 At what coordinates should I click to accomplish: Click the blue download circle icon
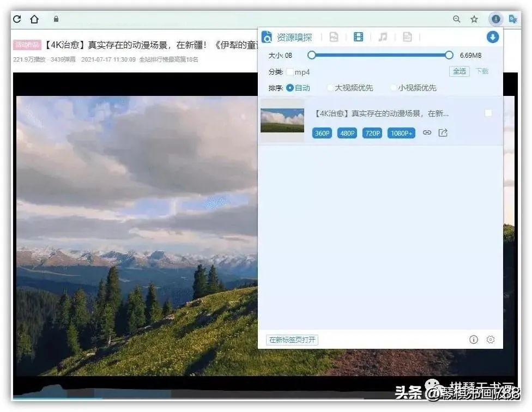[x=492, y=37]
